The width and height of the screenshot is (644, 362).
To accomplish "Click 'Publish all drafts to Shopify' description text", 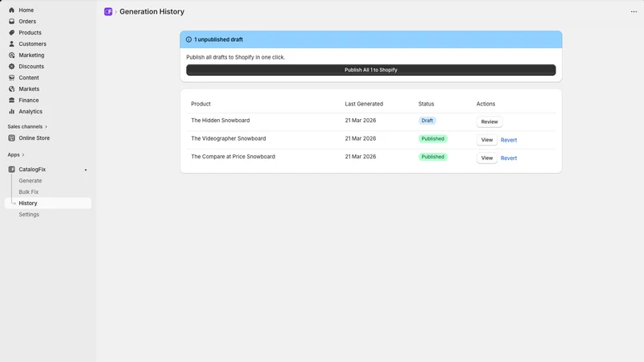I will (x=235, y=57).
